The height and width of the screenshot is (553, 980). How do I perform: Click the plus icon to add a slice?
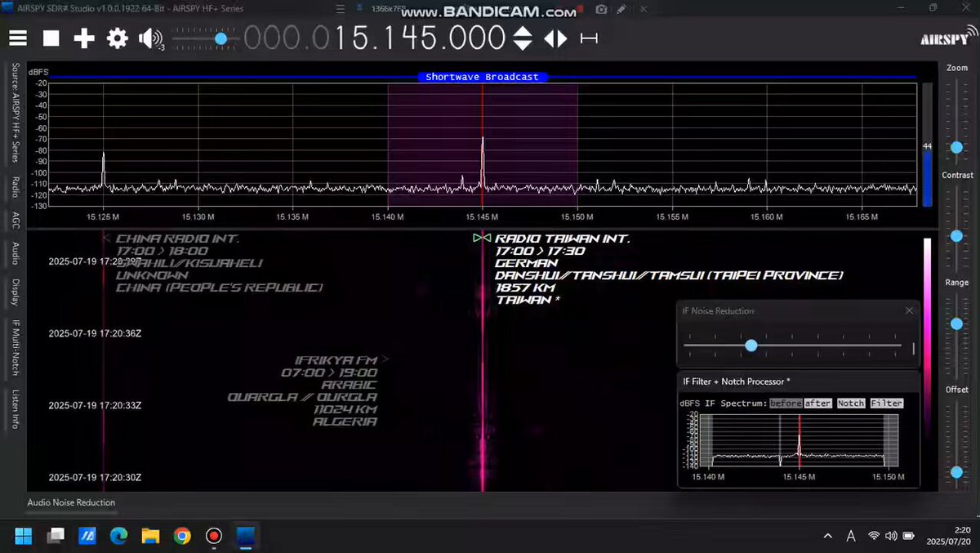tap(84, 38)
